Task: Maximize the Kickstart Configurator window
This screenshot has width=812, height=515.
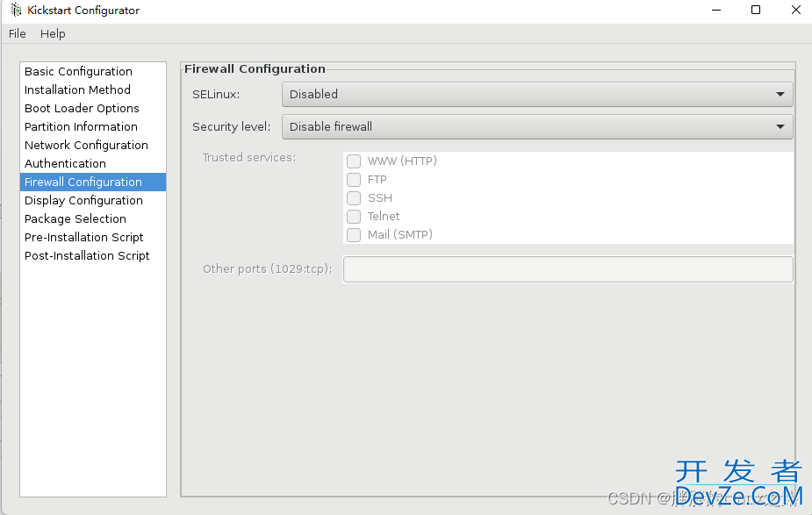Action: [x=756, y=10]
